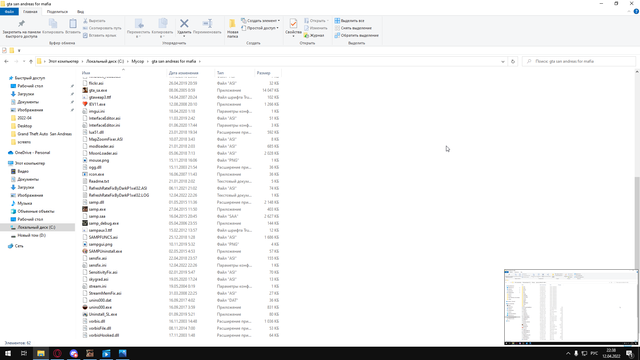The height and width of the screenshot is (360, 640).
Task: Click the Rename (Переименовать) icon
Action: point(207,23)
